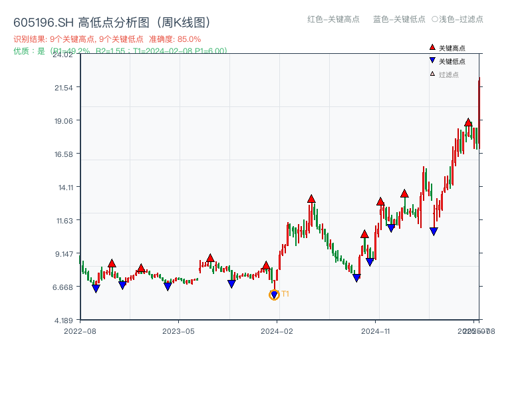Click the y-axis value 14.11
Viewport: 532px width, 399px height.
click(66, 188)
